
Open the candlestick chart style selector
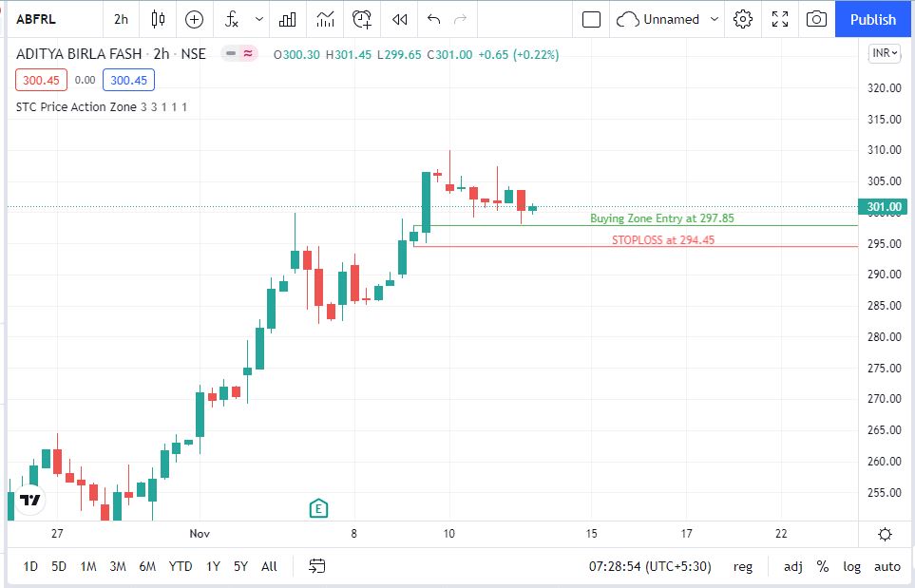159,19
